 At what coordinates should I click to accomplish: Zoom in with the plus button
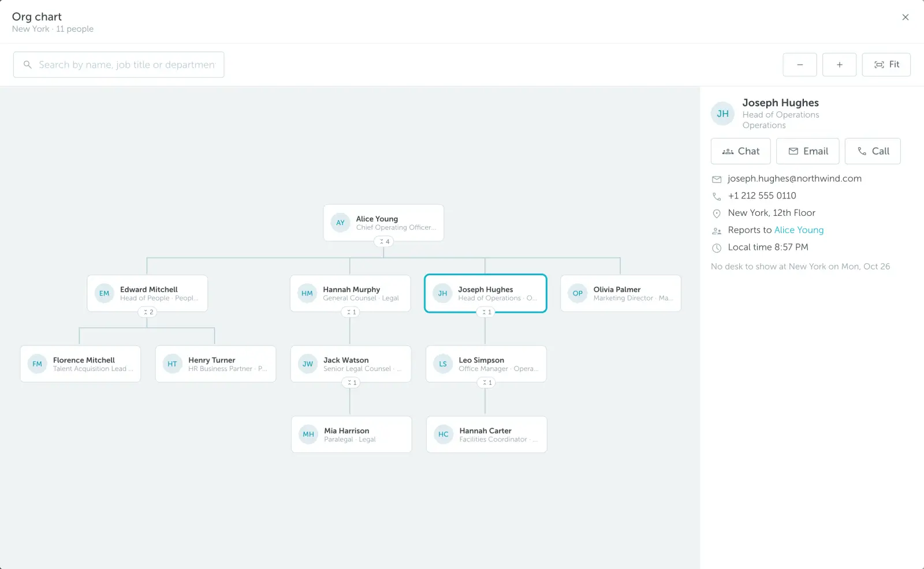click(x=839, y=65)
